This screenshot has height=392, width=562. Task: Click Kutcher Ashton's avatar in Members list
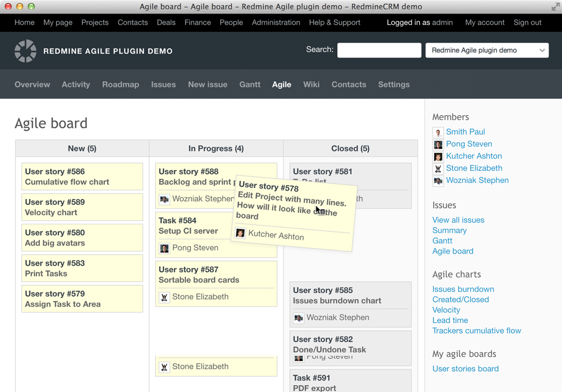click(x=438, y=157)
